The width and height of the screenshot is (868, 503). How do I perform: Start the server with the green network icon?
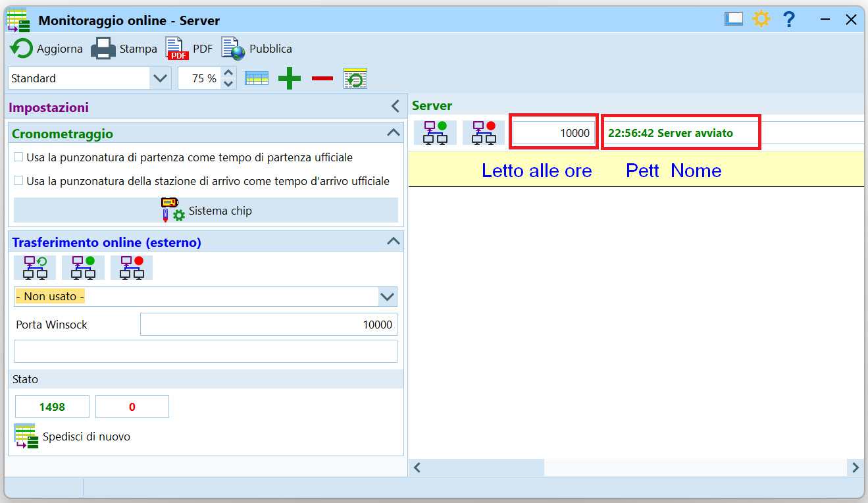pos(435,132)
